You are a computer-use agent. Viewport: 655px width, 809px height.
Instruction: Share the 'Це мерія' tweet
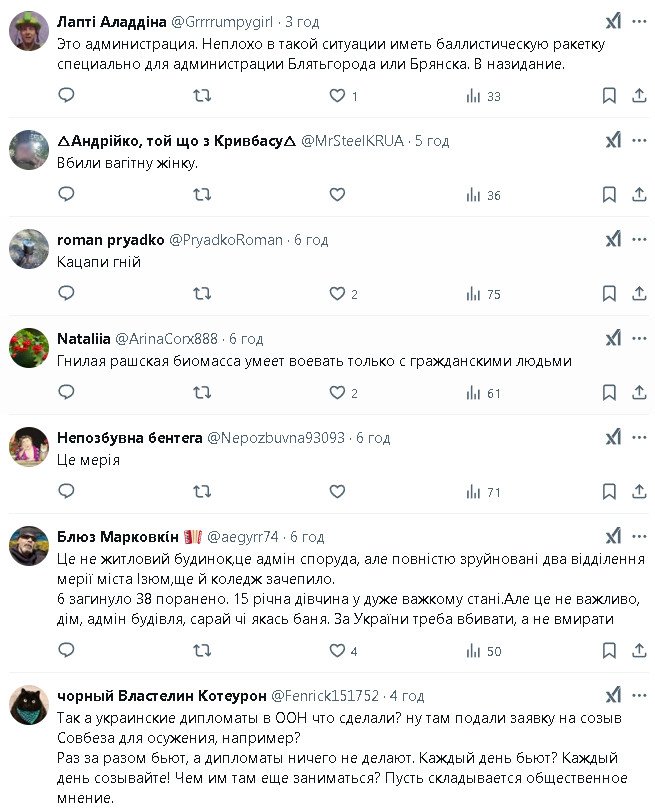tap(637, 492)
